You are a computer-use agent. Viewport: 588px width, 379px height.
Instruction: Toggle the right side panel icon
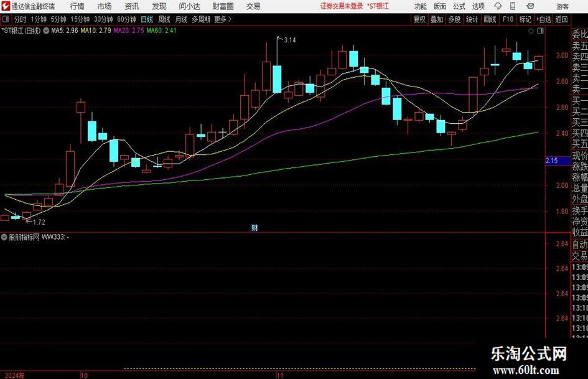pos(540,31)
